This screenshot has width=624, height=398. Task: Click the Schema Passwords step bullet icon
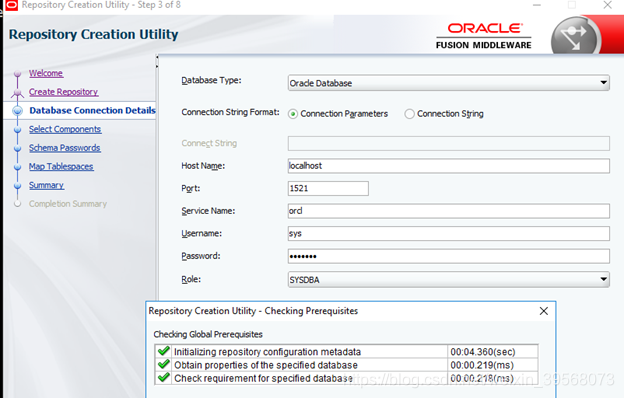click(17, 148)
